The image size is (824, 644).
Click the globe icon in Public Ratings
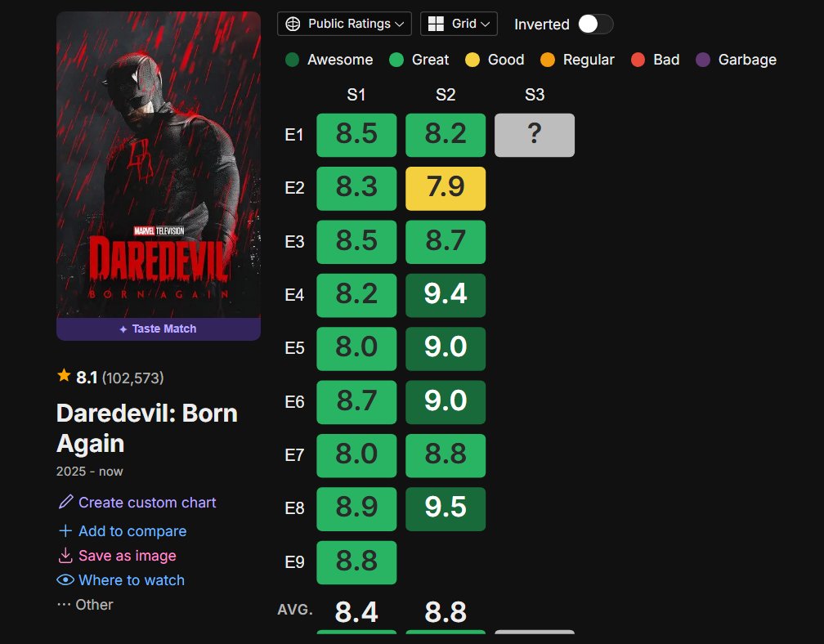tap(293, 24)
